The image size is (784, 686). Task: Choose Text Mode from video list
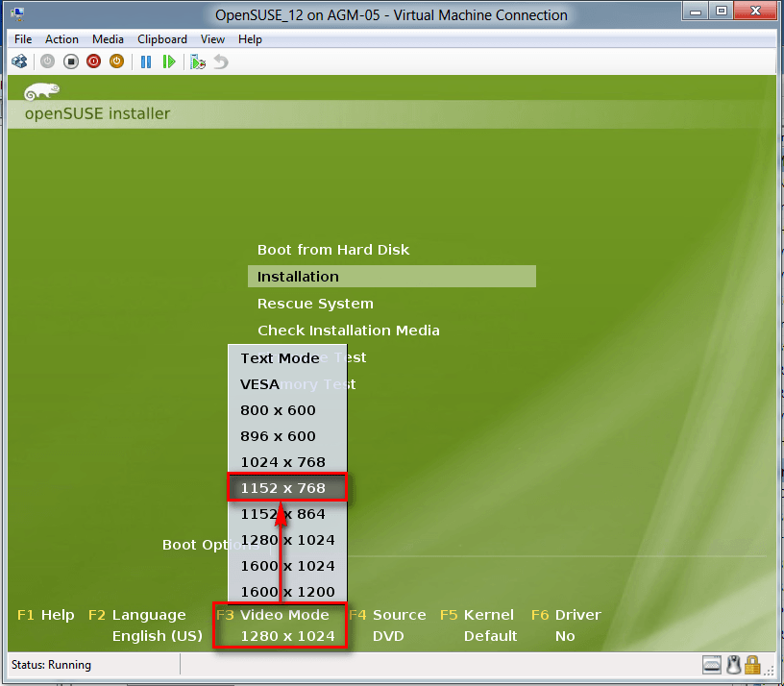[x=280, y=358]
